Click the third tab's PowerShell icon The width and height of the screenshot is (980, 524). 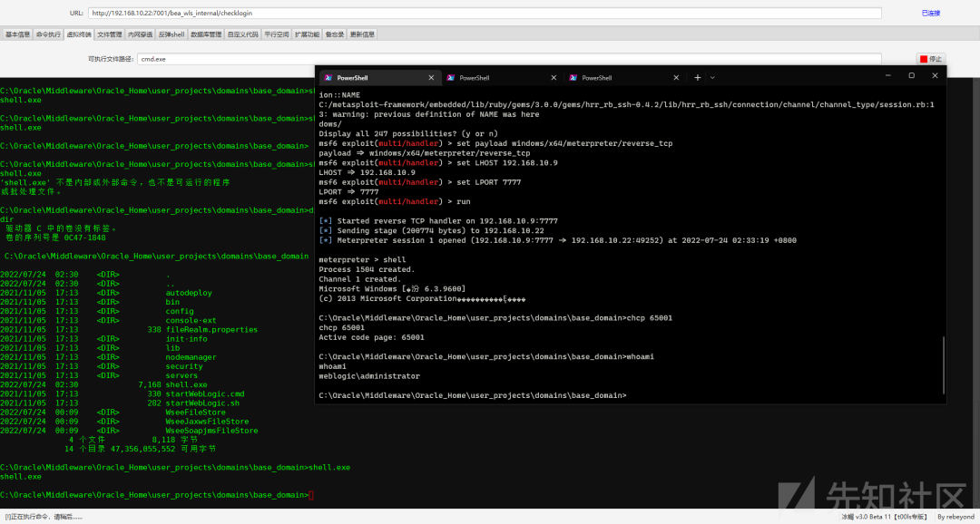573,77
